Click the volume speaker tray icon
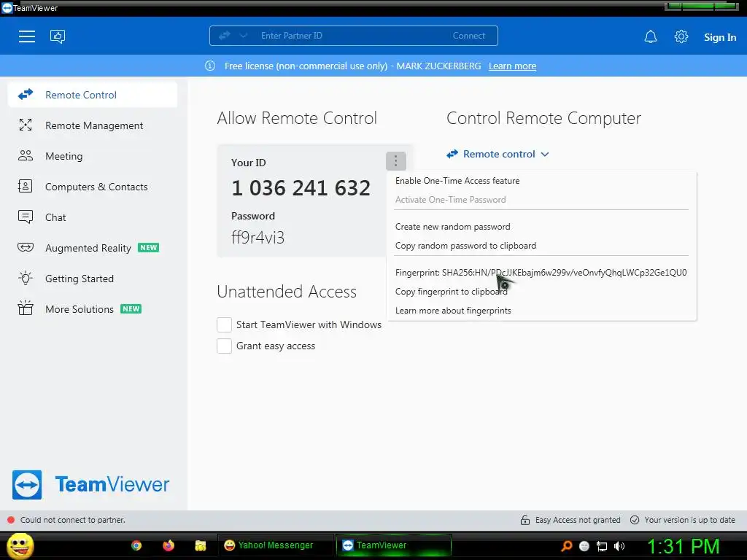This screenshot has width=747, height=560. (619, 546)
